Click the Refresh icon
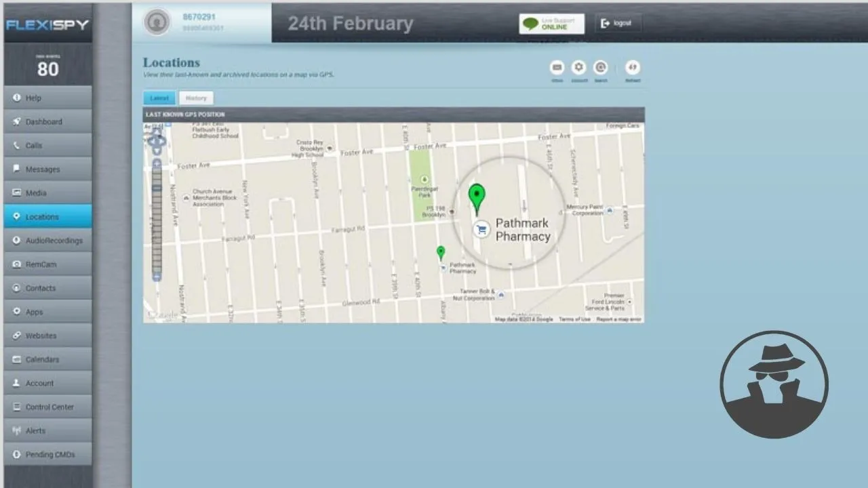 [633, 67]
